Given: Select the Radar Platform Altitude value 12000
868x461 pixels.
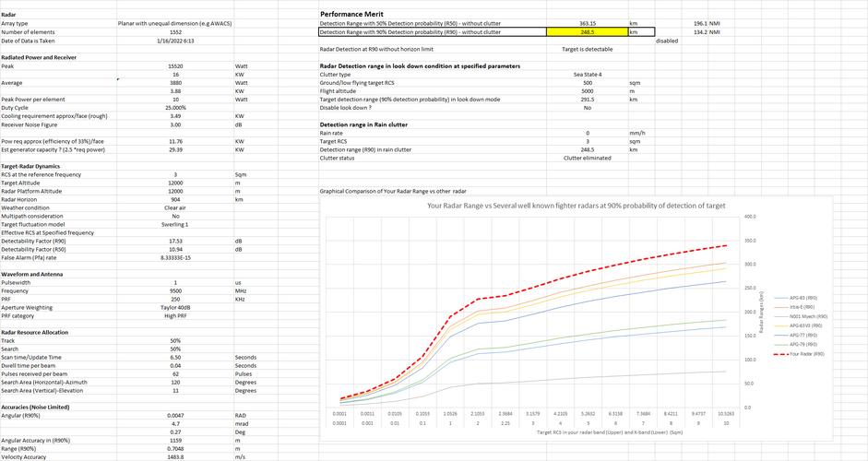Looking at the screenshot, I should coord(175,191).
